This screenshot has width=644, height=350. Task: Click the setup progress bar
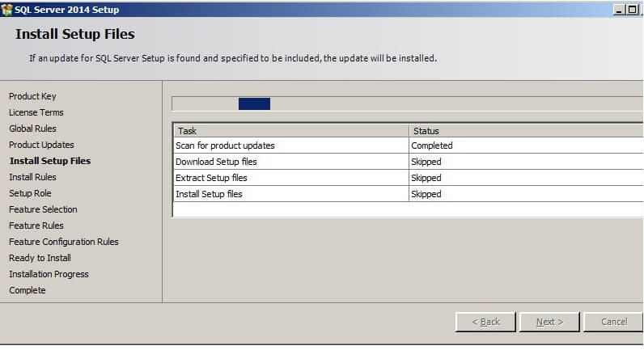point(408,103)
